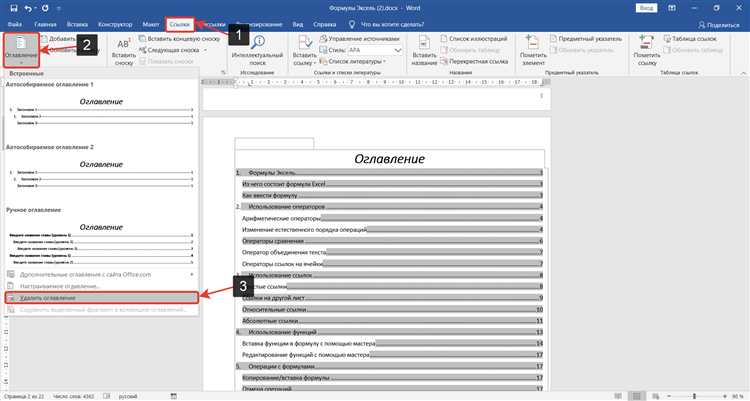The width and height of the screenshot is (750, 401).
Task: Save the document with the floppy disk icon
Action: [14, 8]
